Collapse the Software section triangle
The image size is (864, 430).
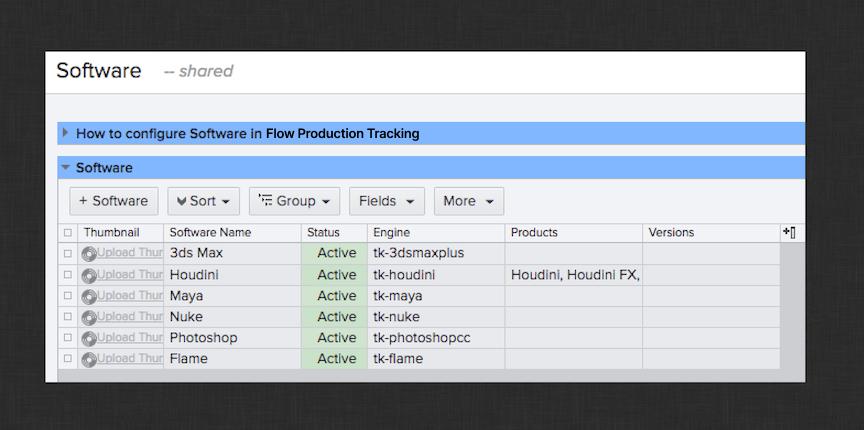[x=66, y=168]
